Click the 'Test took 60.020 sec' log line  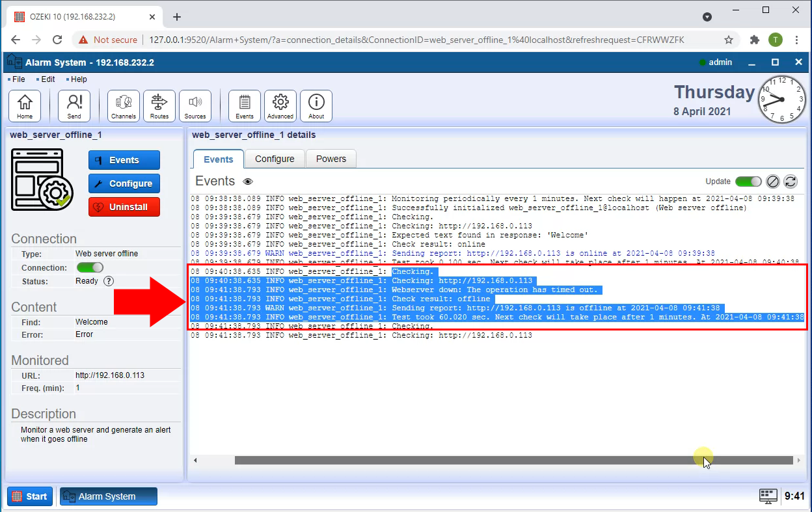pyautogui.click(x=497, y=317)
